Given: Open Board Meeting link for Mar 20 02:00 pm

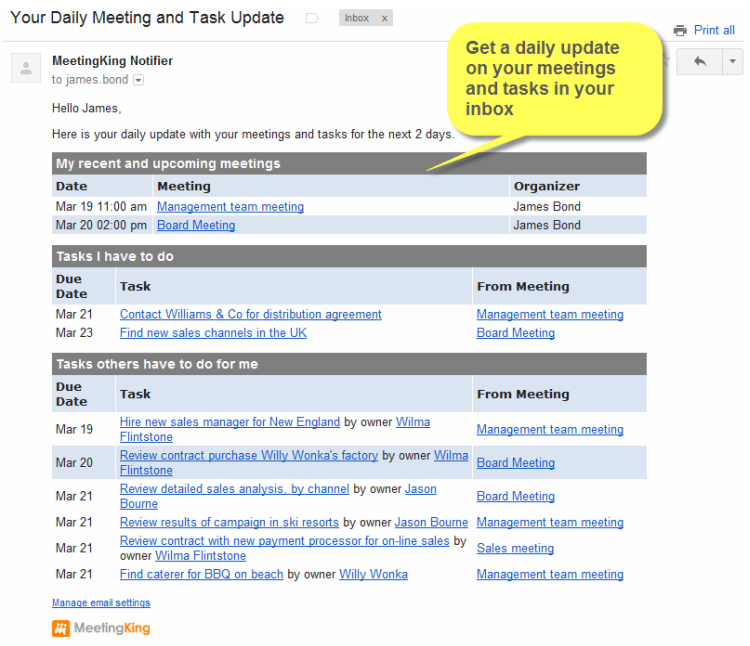Looking at the screenshot, I should (x=196, y=225).
